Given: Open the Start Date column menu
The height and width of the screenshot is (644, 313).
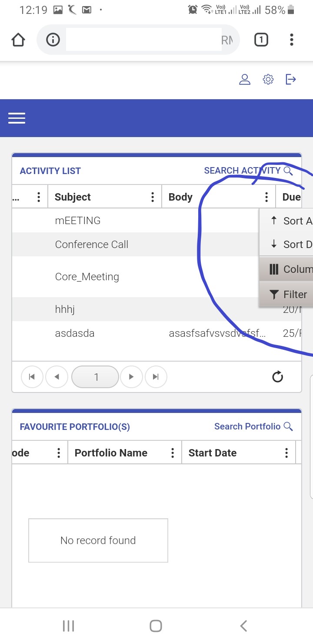Looking at the screenshot, I should (x=286, y=453).
